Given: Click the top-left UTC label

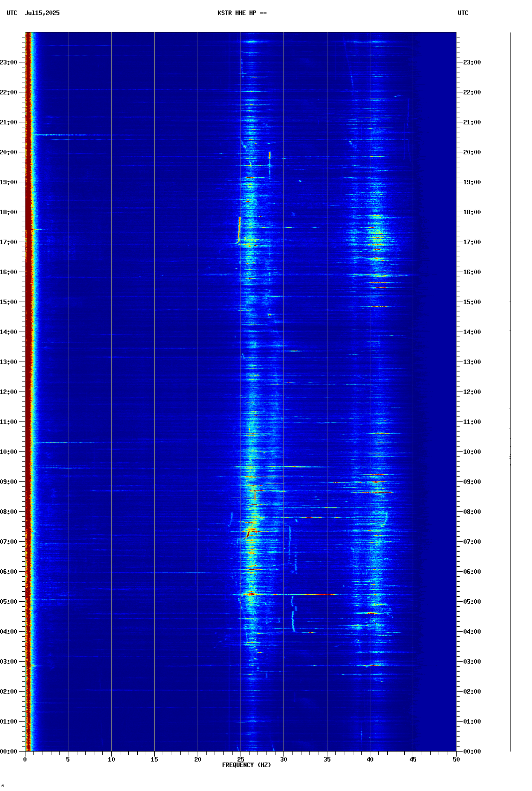Looking at the screenshot, I should pyautogui.click(x=12, y=13).
